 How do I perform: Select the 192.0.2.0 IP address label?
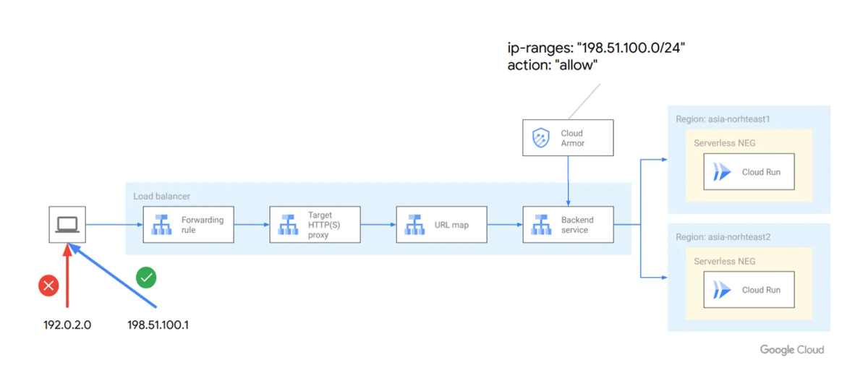point(67,325)
